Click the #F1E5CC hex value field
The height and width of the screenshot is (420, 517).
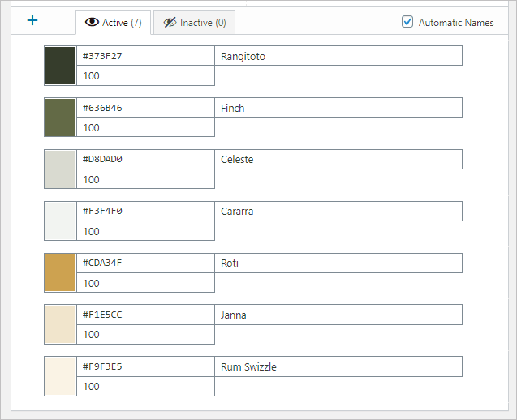tap(145, 315)
